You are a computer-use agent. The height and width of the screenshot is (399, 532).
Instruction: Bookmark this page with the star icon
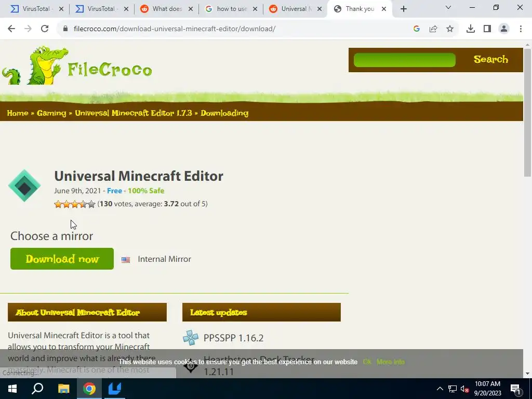(450, 29)
